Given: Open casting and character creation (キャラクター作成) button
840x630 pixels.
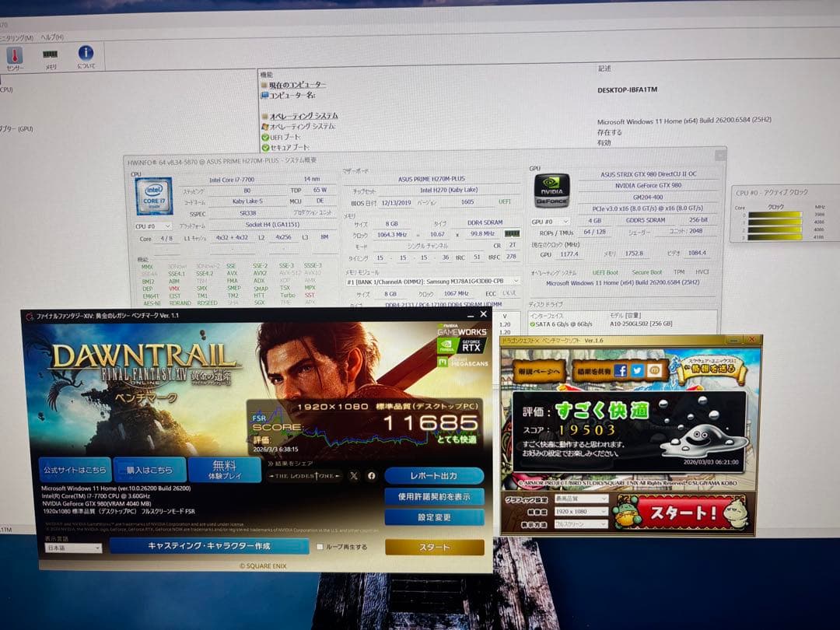Looking at the screenshot, I should (x=209, y=546).
